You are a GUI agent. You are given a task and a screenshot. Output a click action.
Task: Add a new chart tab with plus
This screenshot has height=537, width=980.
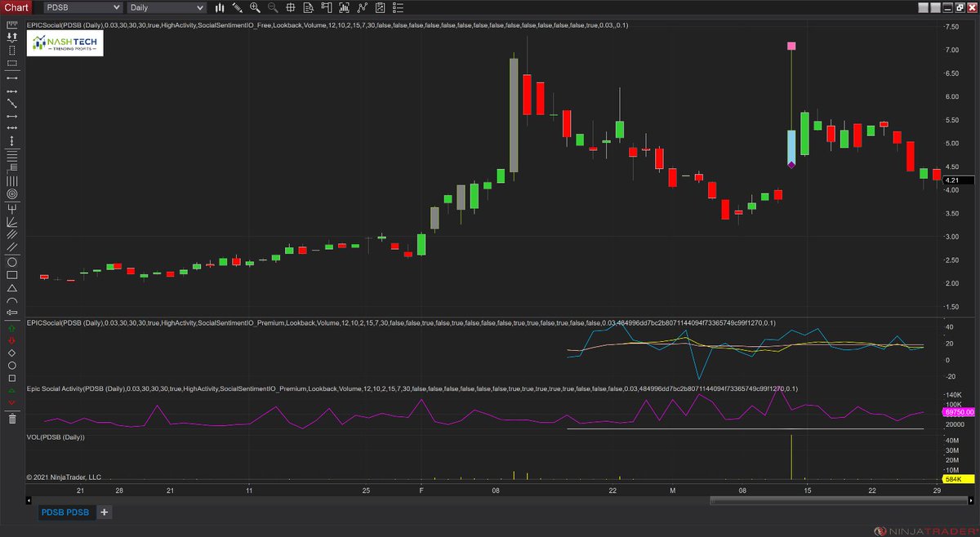(105, 513)
